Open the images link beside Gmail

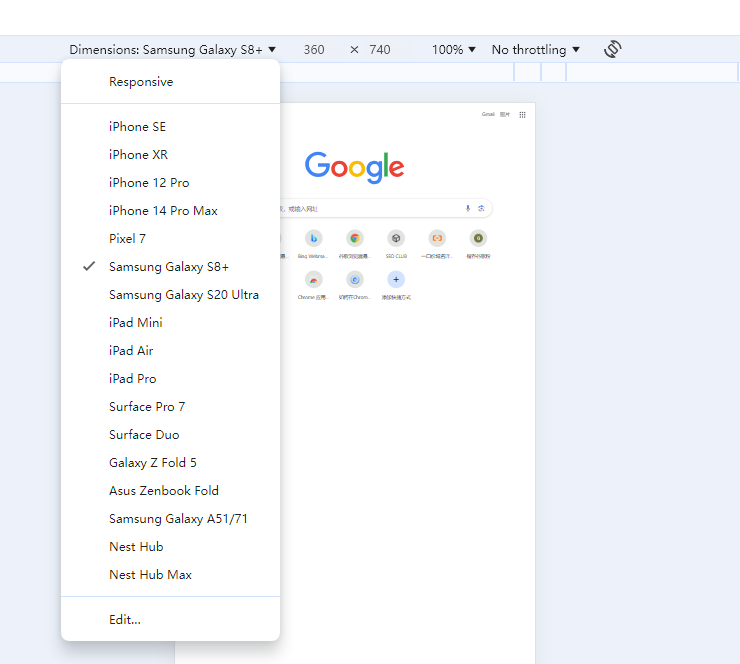tap(505, 114)
